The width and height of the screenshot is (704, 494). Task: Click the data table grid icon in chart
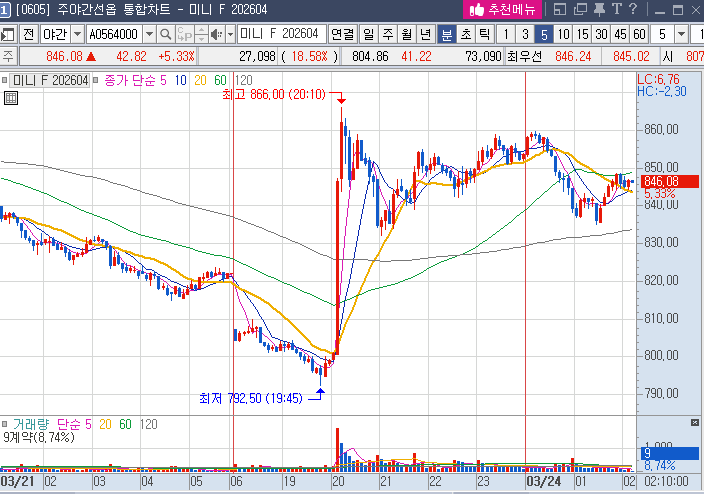[x=11, y=98]
